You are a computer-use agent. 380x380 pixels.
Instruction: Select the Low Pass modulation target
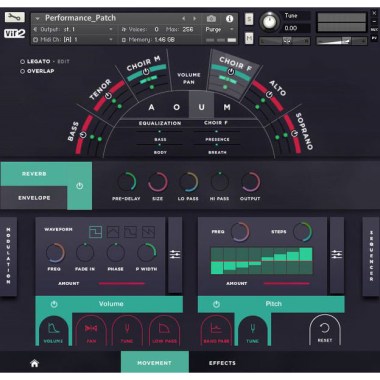[164, 330]
